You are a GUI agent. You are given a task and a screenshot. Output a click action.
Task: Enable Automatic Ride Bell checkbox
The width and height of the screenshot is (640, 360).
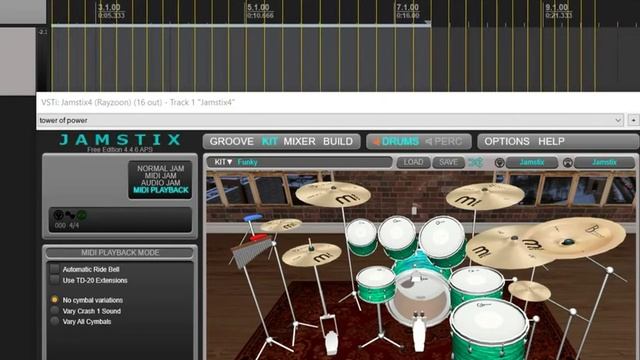click(55, 269)
